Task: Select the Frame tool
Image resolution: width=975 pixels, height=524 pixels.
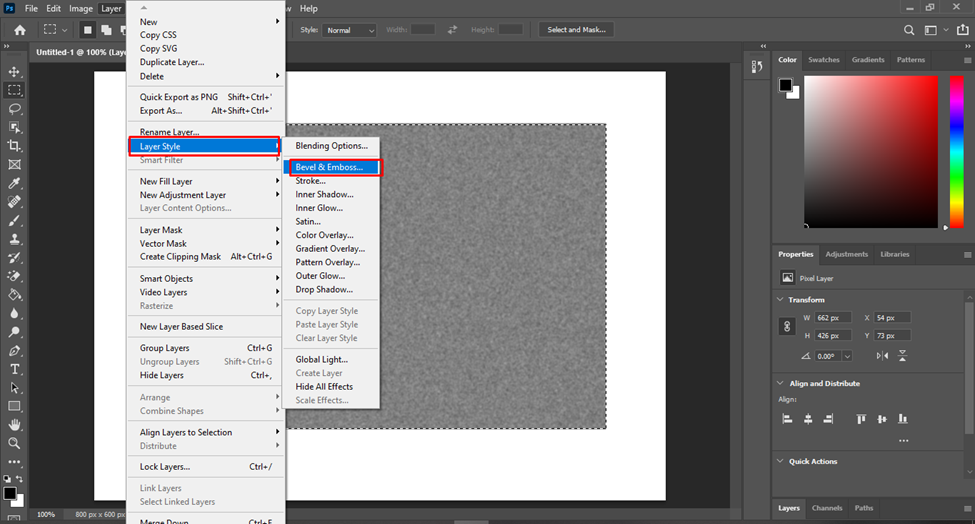Action: 14,165
